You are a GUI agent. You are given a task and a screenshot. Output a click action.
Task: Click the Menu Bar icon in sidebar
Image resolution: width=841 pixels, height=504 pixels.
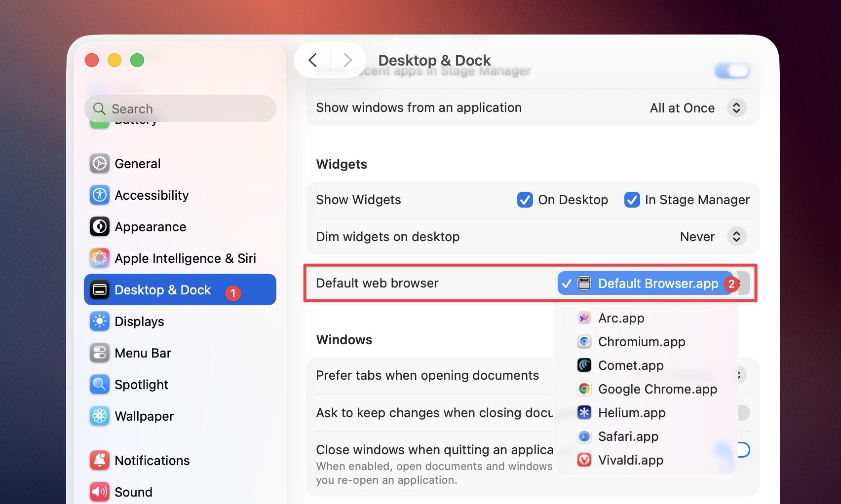(99, 353)
